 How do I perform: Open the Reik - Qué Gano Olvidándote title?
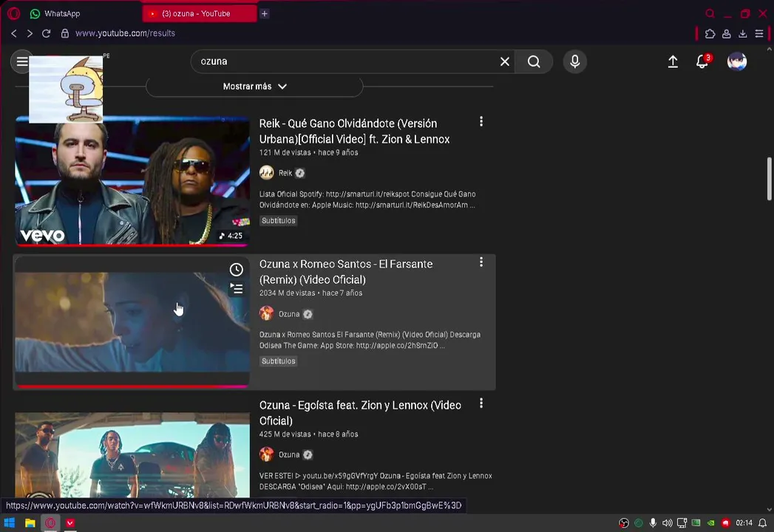pos(354,132)
